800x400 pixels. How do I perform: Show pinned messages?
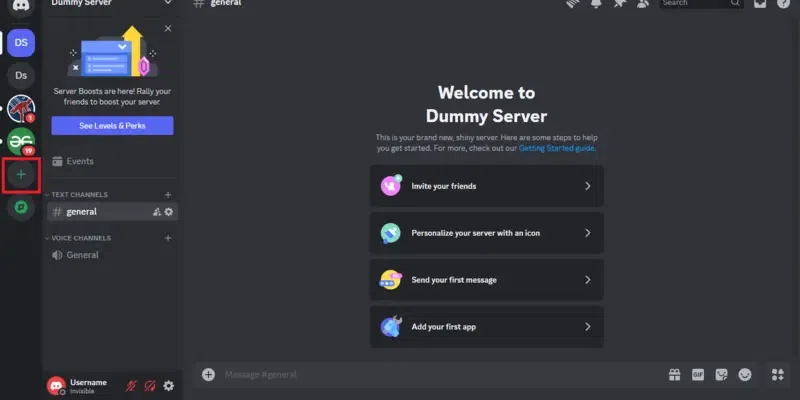click(619, 4)
